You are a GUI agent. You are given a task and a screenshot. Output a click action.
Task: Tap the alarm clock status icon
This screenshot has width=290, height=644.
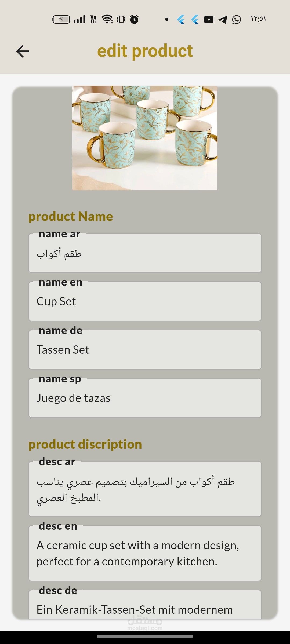point(134,19)
